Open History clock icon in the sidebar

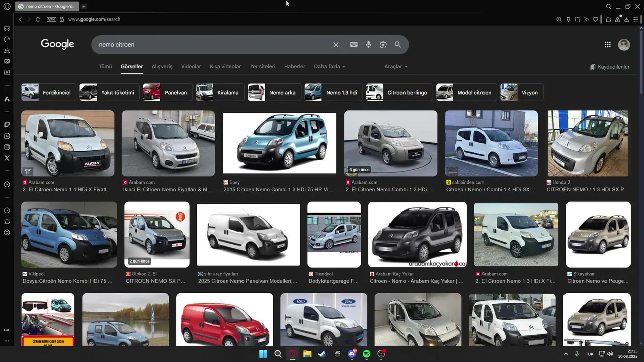click(x=7, y=210)
